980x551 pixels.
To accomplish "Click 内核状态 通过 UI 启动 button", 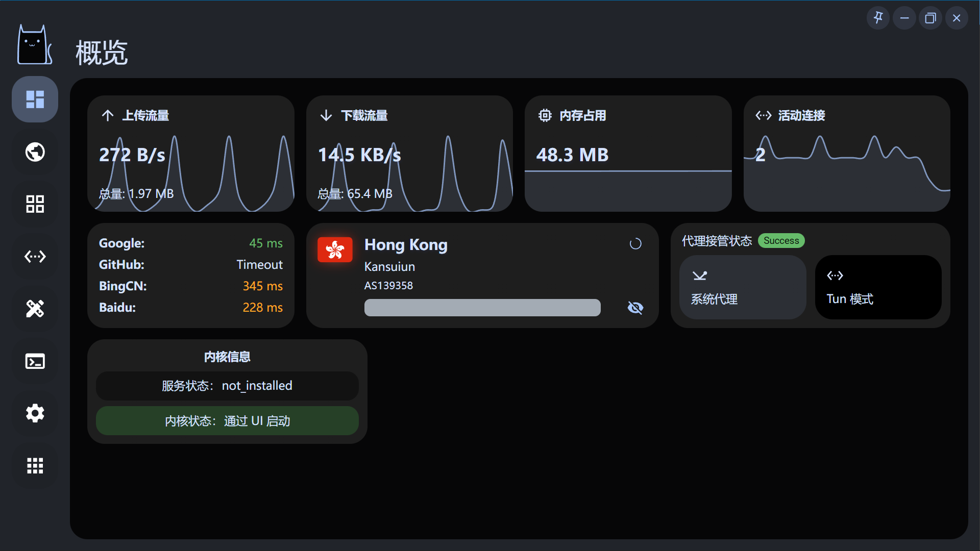I will [227, 421].
